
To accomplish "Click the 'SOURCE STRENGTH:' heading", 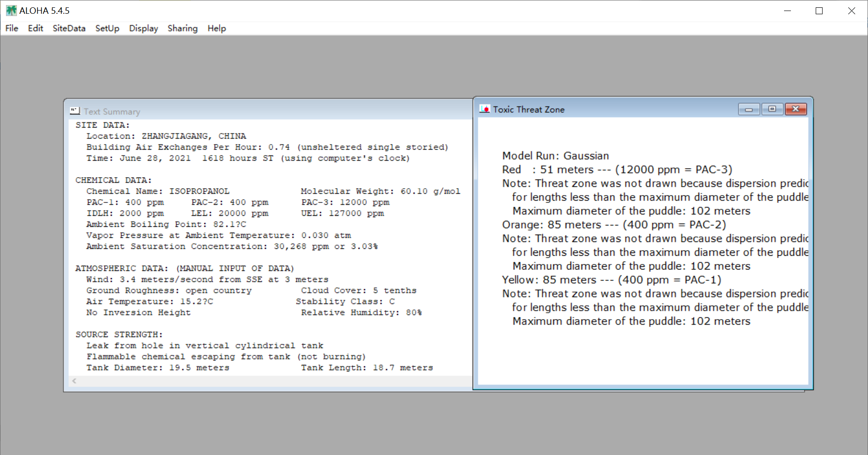I will tap(119, 334).
